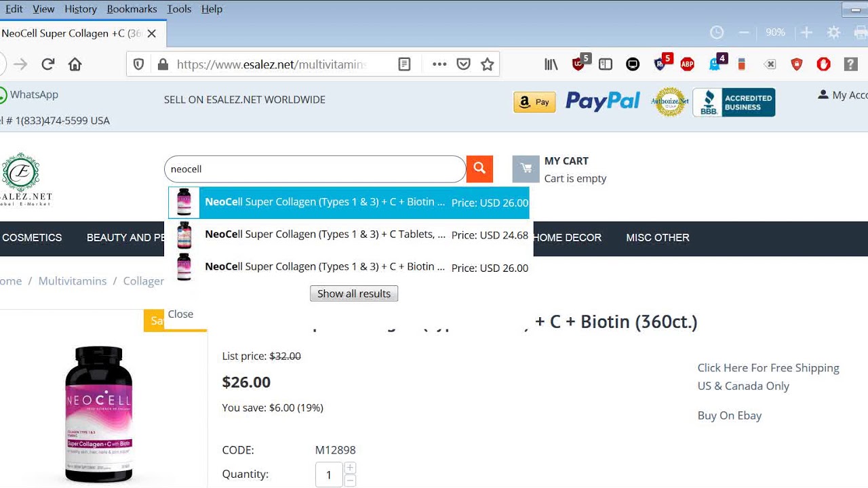Click the BBB Accredited Business badge
868x488 pixels.
pos(734,102)
